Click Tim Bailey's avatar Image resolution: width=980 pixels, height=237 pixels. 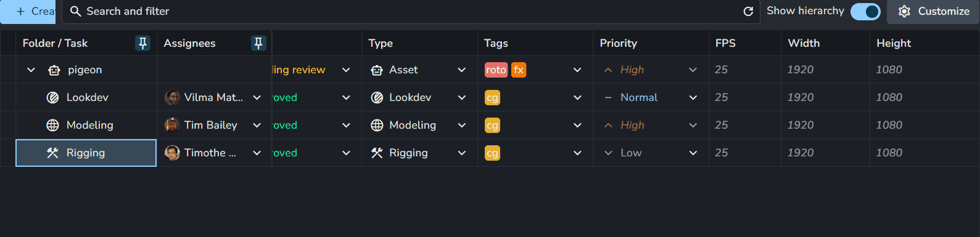point(172,125)
